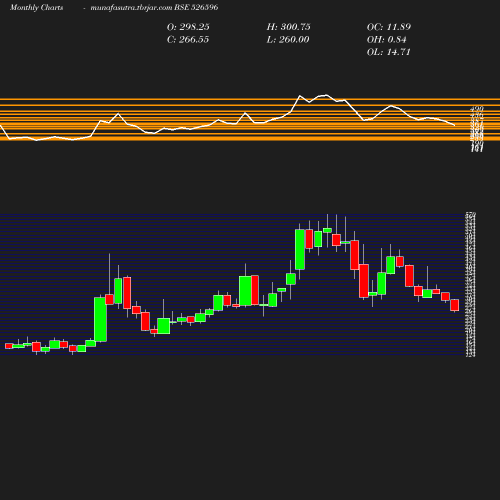Select the 'Monthly Charts' title text
The height and width of the screenshot is (500, 500).
coord(37,8)
